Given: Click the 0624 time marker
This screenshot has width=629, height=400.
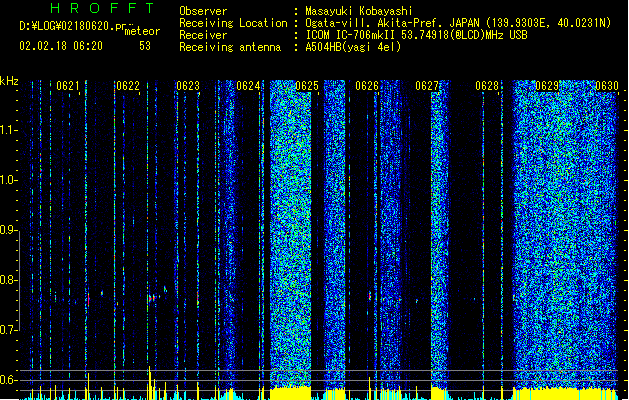Looking at the screenshot, I should click(x=248, y=86).
